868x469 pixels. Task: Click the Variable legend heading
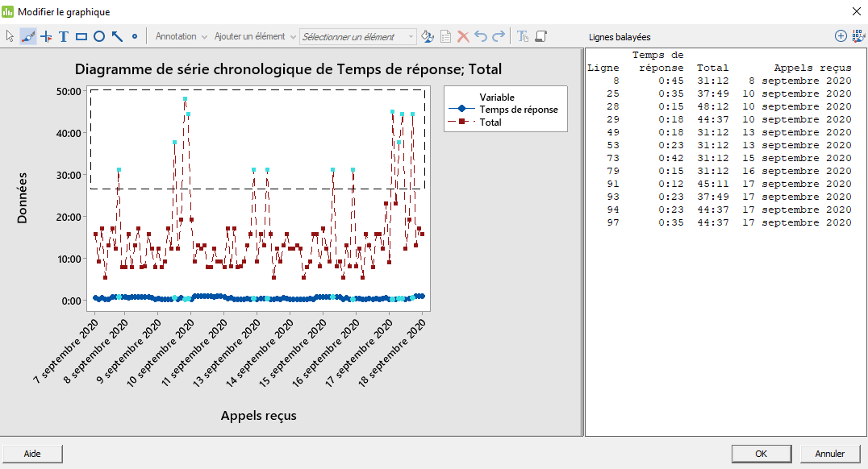point(497,97)
